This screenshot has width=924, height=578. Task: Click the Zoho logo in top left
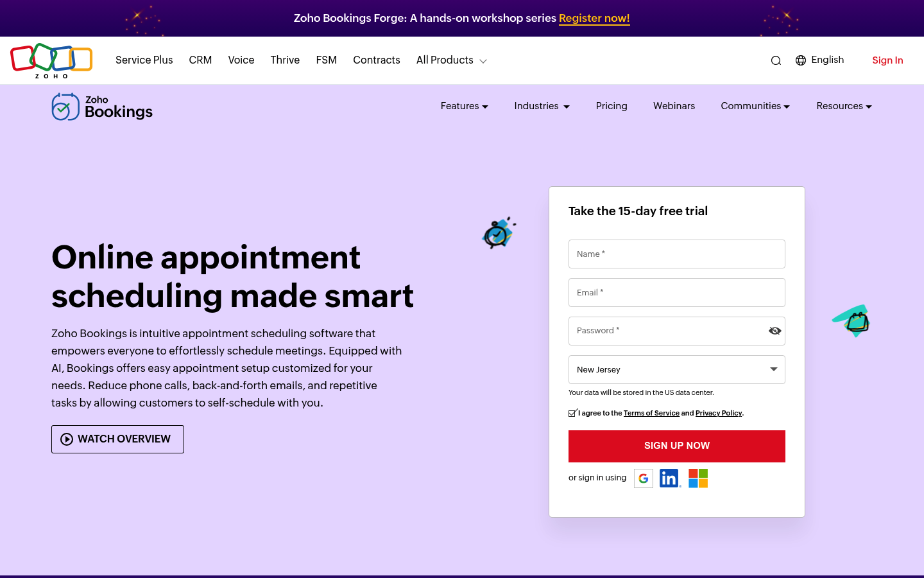pyautogui.click(x=51, y=60)
